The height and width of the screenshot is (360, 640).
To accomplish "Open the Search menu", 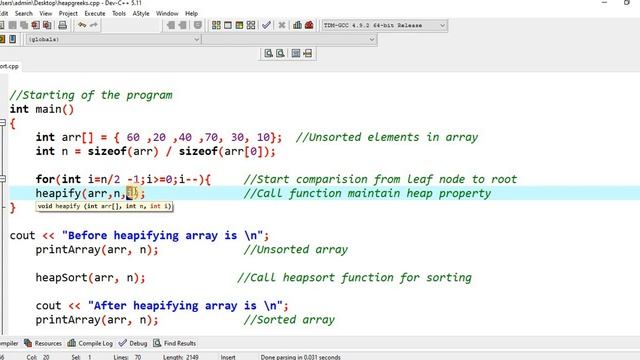I will click(x=24, y=13).
